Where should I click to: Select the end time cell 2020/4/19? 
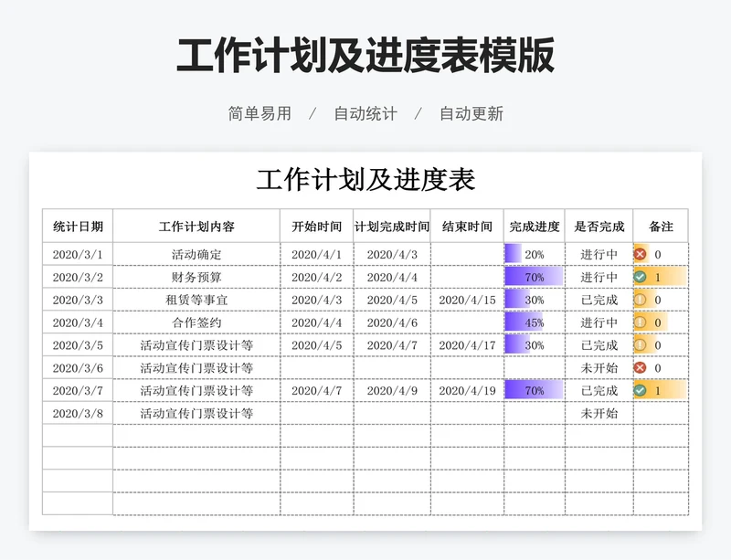pyautogui.click(x=467, y=390)
